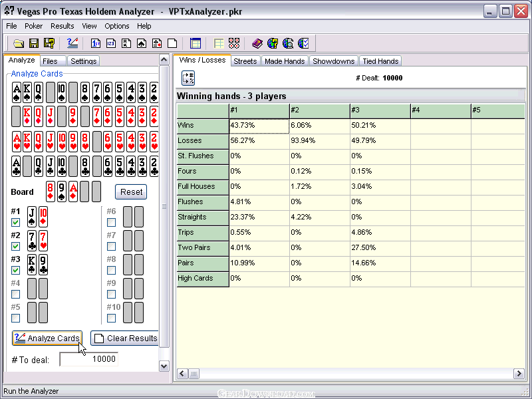This screenshot has width=532, height=399.
Task: Click the 8 of diamonds board card
Action: coord(51,192)
